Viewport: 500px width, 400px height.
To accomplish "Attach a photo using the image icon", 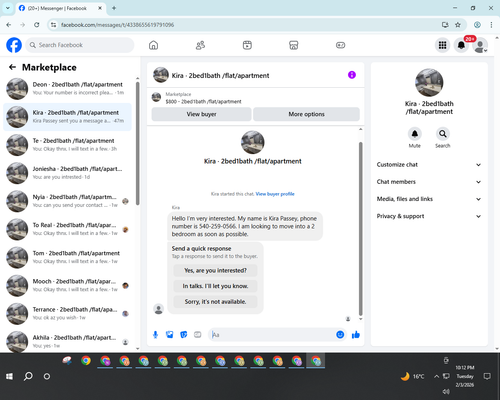I will [x=169, y=335].
